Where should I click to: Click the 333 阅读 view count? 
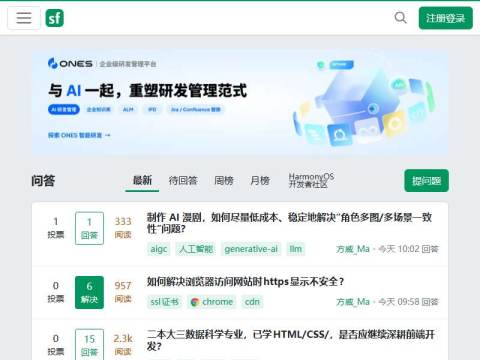pos(123,228)
